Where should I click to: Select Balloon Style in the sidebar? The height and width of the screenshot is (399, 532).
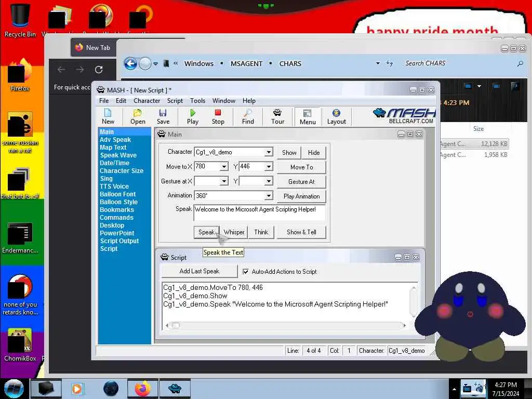point(118,202)
